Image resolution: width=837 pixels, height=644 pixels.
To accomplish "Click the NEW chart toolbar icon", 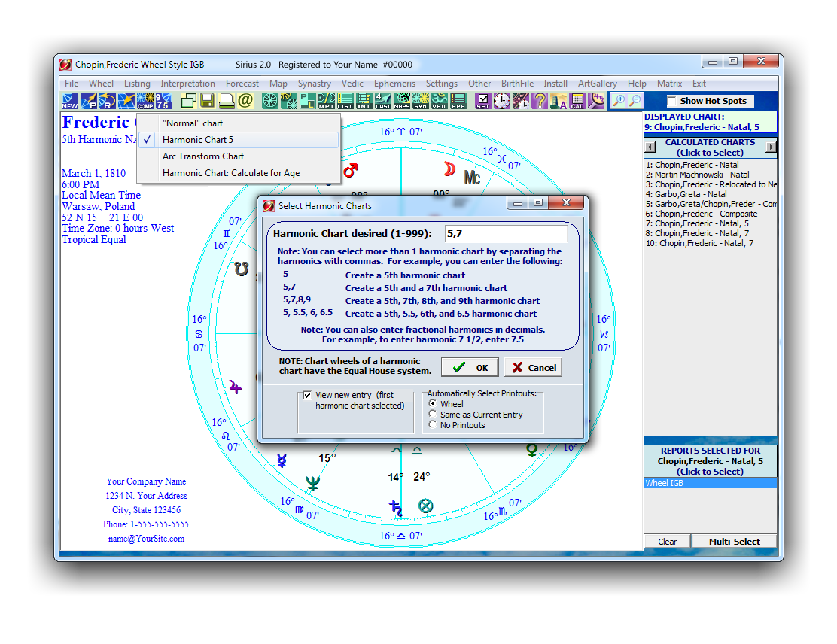I will pyautogui.click(x=70, y=101).
